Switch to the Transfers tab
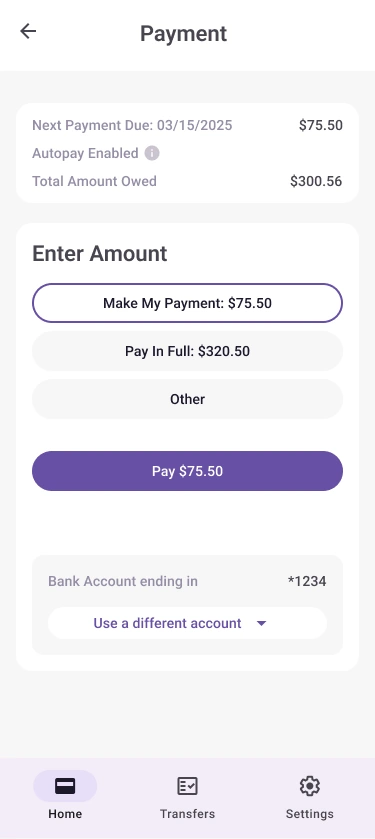The width and height of the screenshot is (375, 839). pos(187,796)
